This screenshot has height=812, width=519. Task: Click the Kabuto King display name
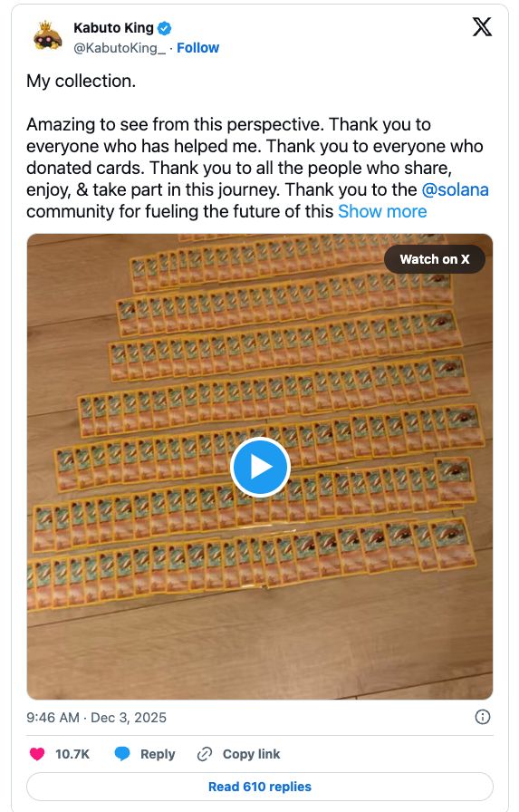(x=113, y=28)
